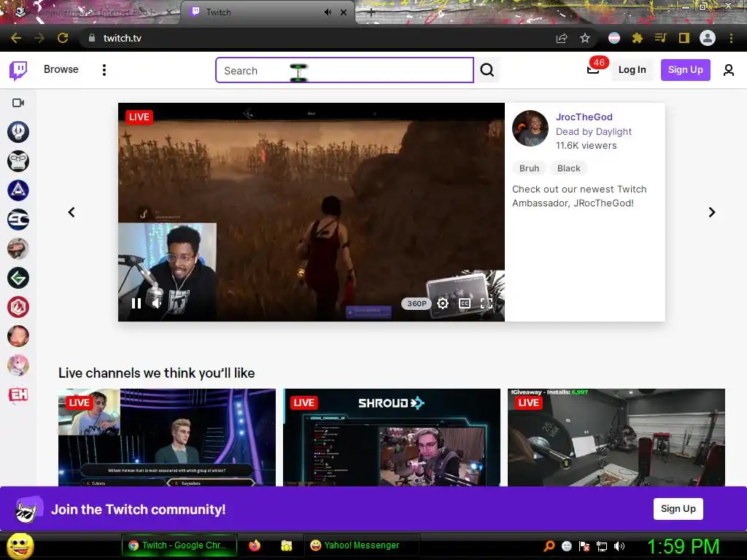Toggle closed captions on player
This screenshot has height=560, width=747.
tap(465, 303)
